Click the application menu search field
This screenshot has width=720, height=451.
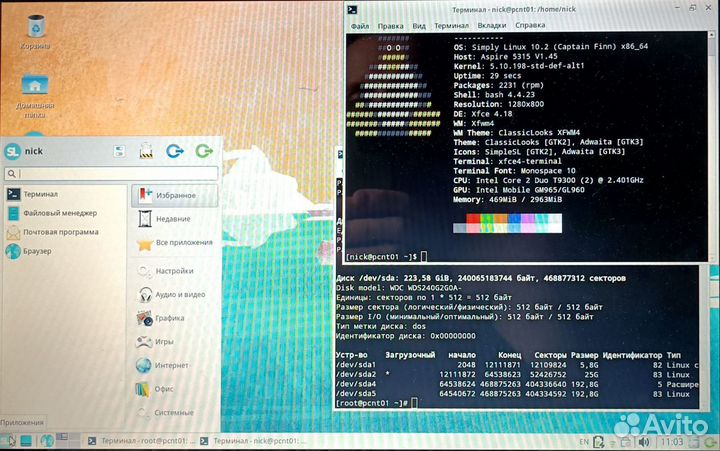click(x=110, y=174)
